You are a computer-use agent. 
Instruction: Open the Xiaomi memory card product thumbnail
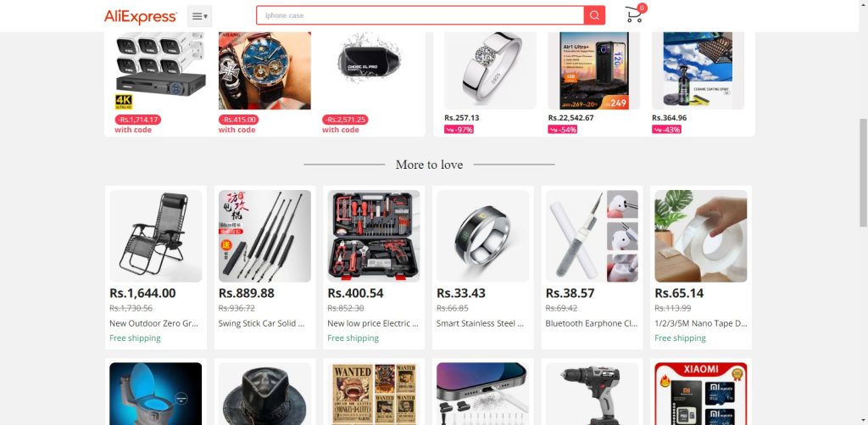coord(701,394)
